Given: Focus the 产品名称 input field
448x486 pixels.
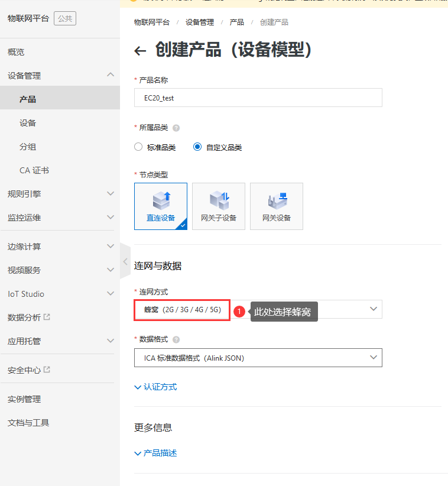Looking at the screenshot, I should [258, 98].
